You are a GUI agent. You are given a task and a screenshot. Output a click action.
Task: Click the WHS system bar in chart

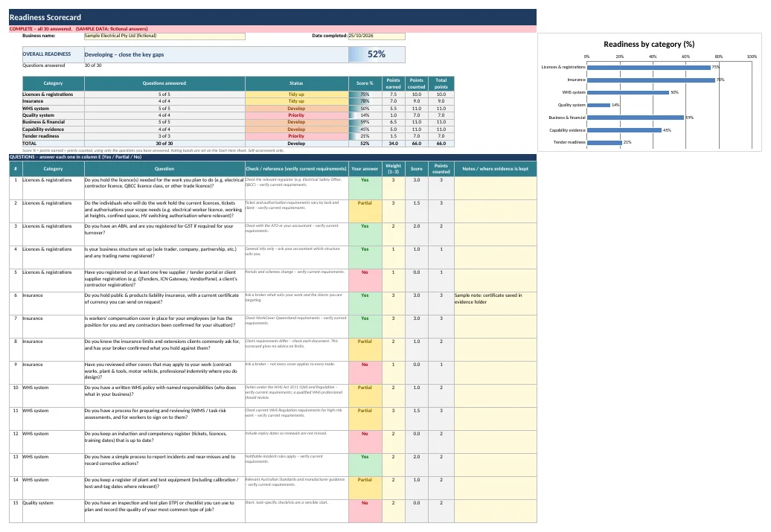[628, 92]
